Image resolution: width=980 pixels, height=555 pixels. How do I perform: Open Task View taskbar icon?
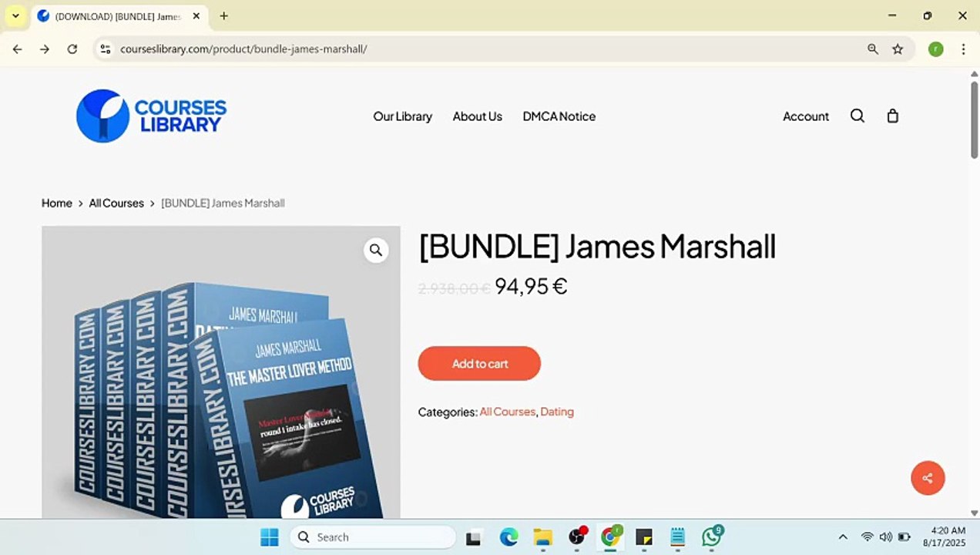pos(474,537)
